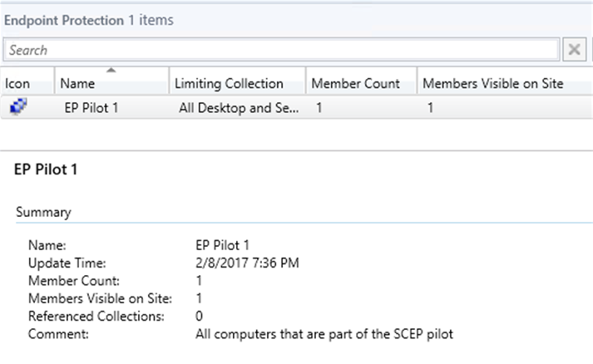593x364 pixels.
Task: Click the EP Pilot 1 collection icon
Action: click(17, 106)
